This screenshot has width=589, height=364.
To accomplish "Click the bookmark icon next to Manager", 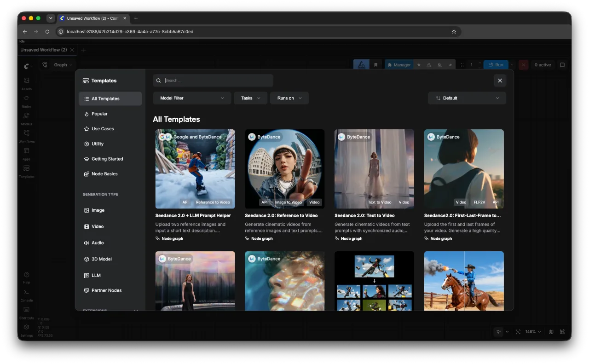I will point(375,65).
